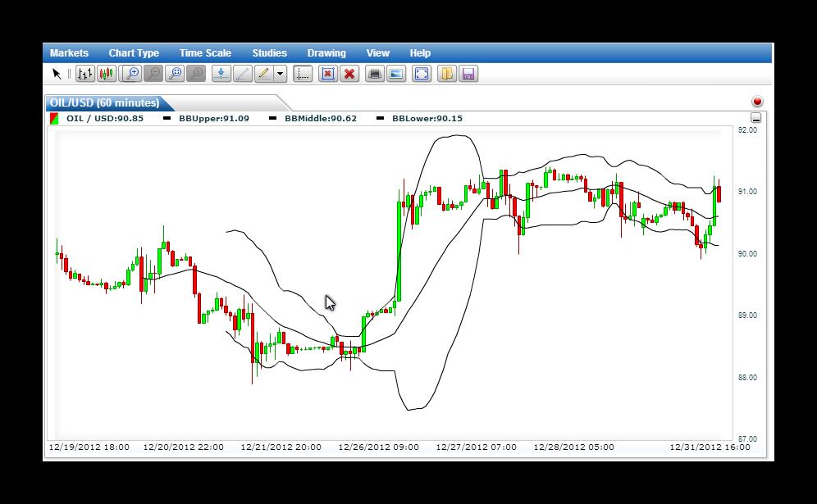Viewport: 817px width, 504px height.
Task: Select the arrow pointer tool
Action: click(x=57, y=74)
